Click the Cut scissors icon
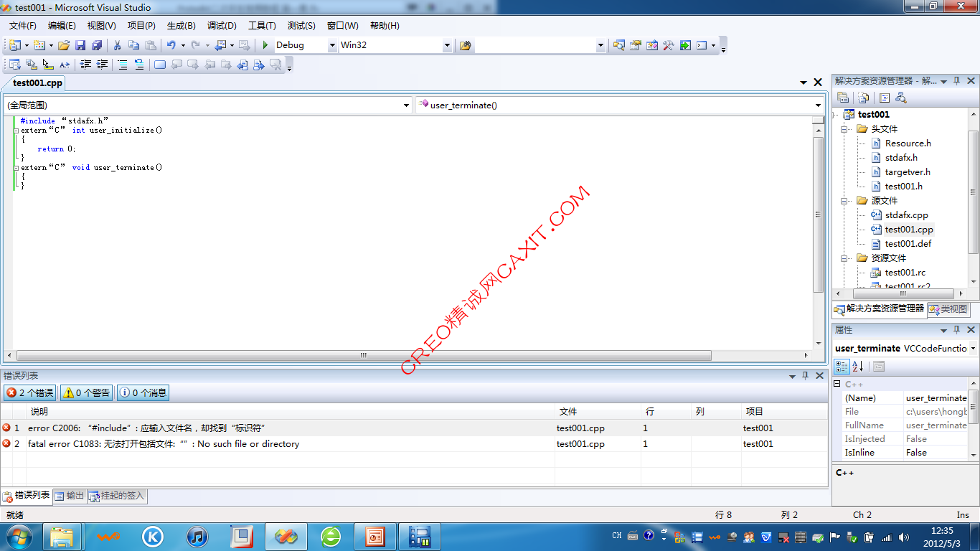 [x=118, y=45]
